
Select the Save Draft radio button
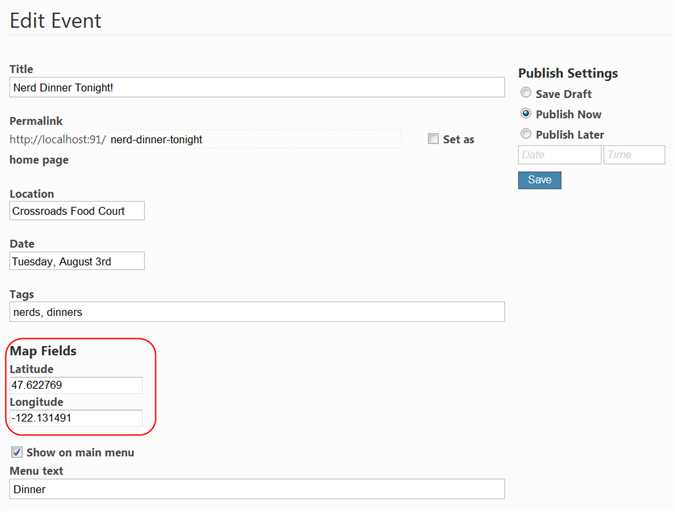click(525, 93)
